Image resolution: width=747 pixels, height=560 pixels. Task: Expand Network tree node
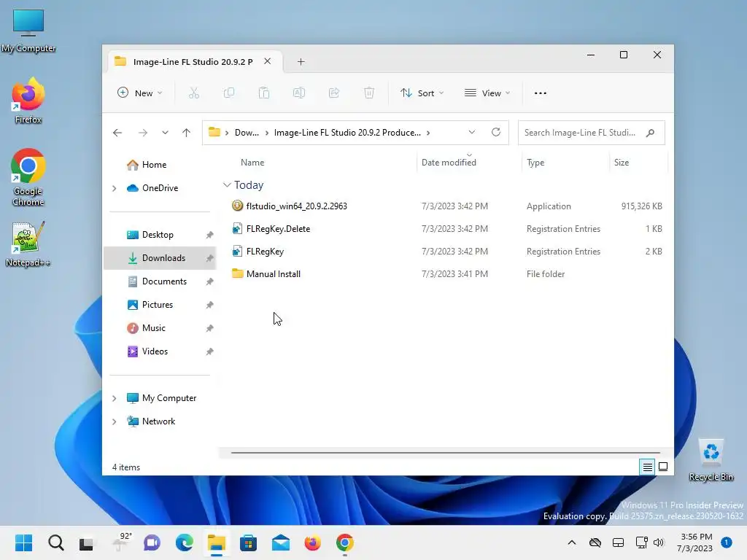[x=115, y=421]
